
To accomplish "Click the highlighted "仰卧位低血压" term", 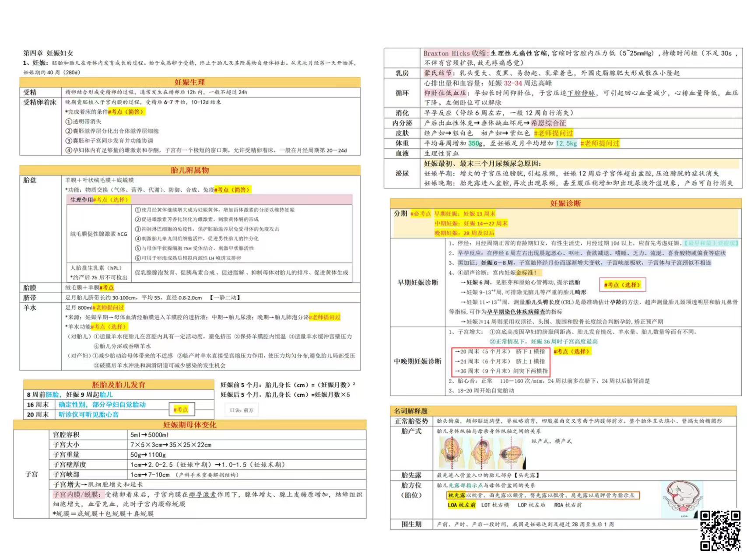I will (445, 93).
